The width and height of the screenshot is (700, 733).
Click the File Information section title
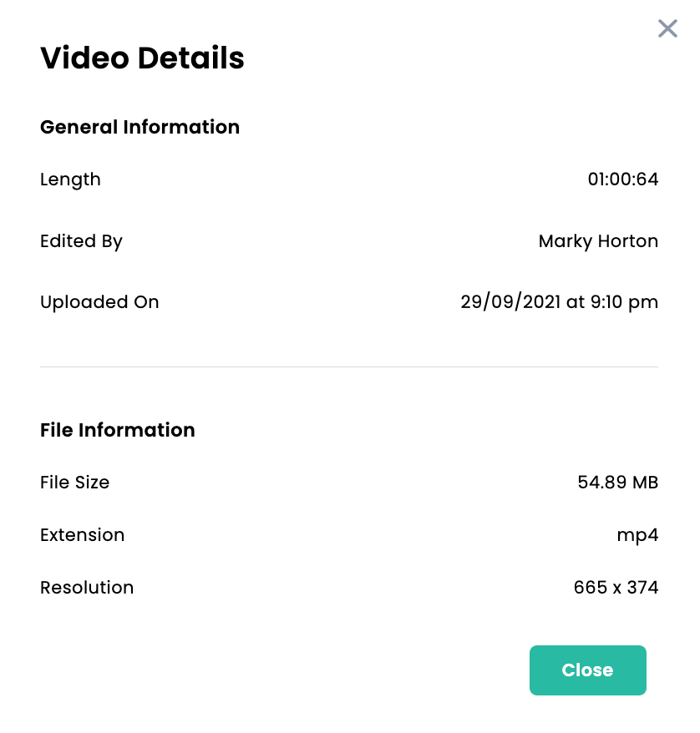click(x=118, y=430)
